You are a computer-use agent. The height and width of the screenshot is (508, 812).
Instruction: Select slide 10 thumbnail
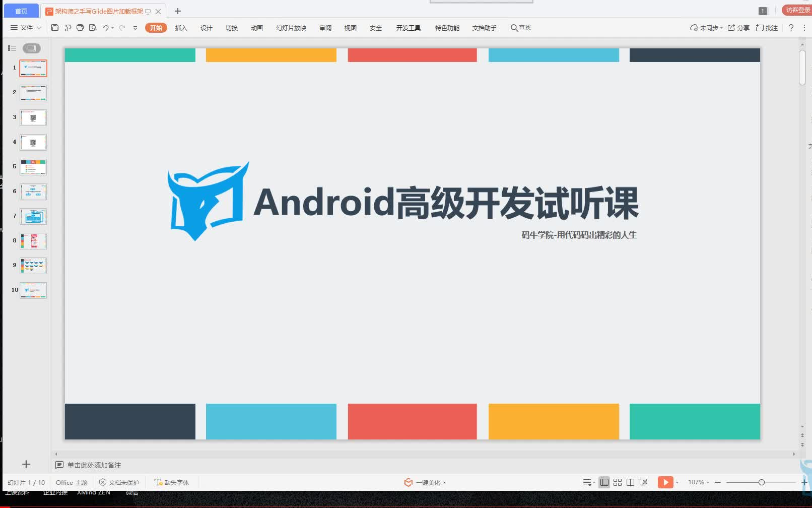pyautogui.click(x=33, y=290)
